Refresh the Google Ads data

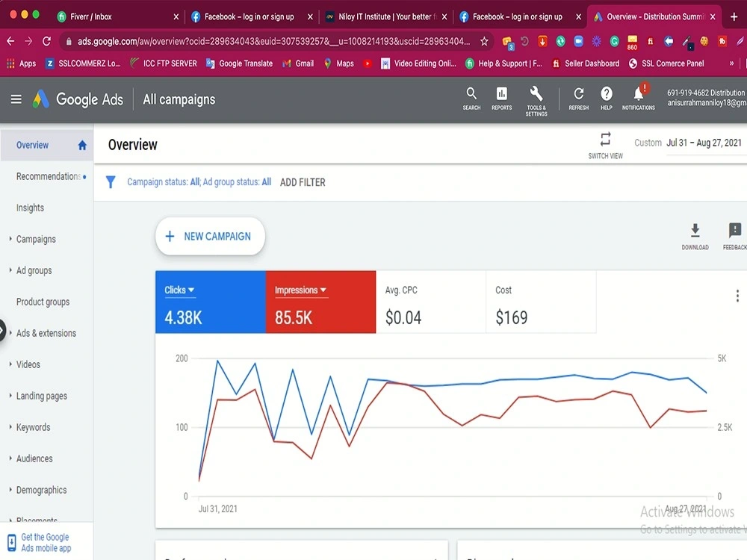579,99
